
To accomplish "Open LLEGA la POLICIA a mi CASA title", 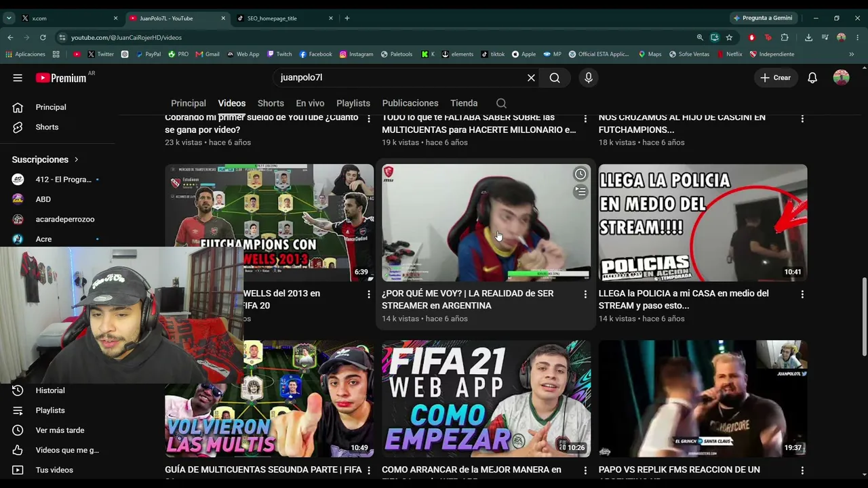I will [x=684, y=300].
